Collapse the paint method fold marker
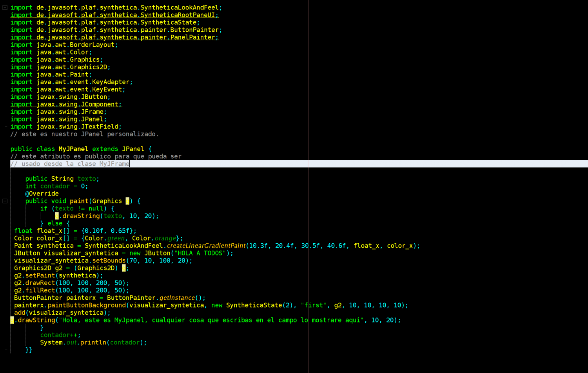The height and width of the screenshot is (373, 588). (x=5, y=201)
